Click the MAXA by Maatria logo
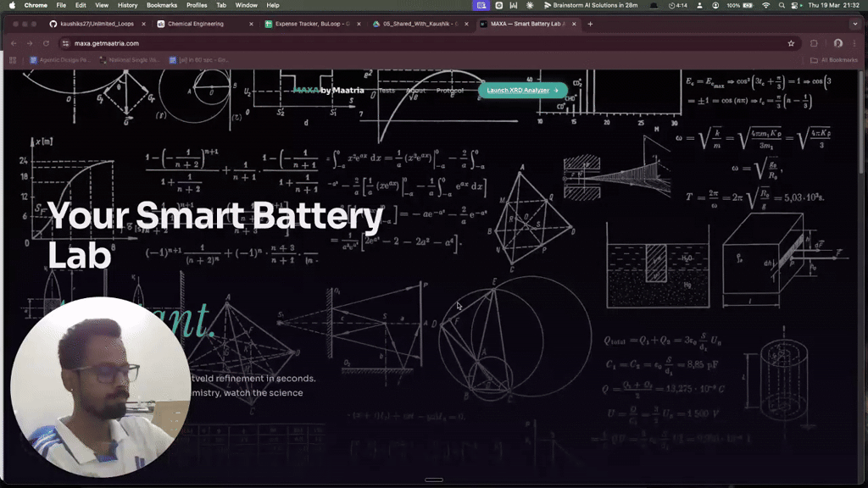This screenshot has width=868, height=488. pyautogui.click(x=328, y=90)
